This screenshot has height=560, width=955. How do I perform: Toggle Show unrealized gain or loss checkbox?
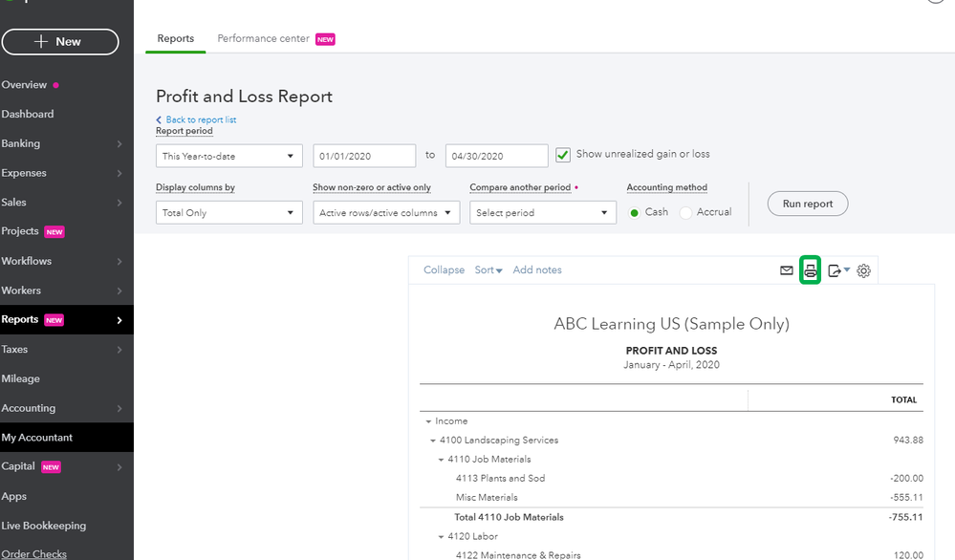[x=563, y=155]
